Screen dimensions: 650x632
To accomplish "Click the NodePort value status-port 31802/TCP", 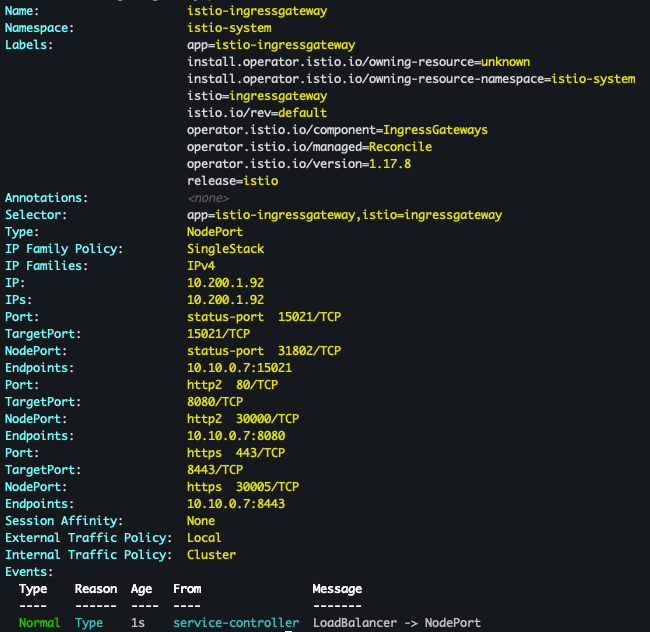I will [264, 351].
